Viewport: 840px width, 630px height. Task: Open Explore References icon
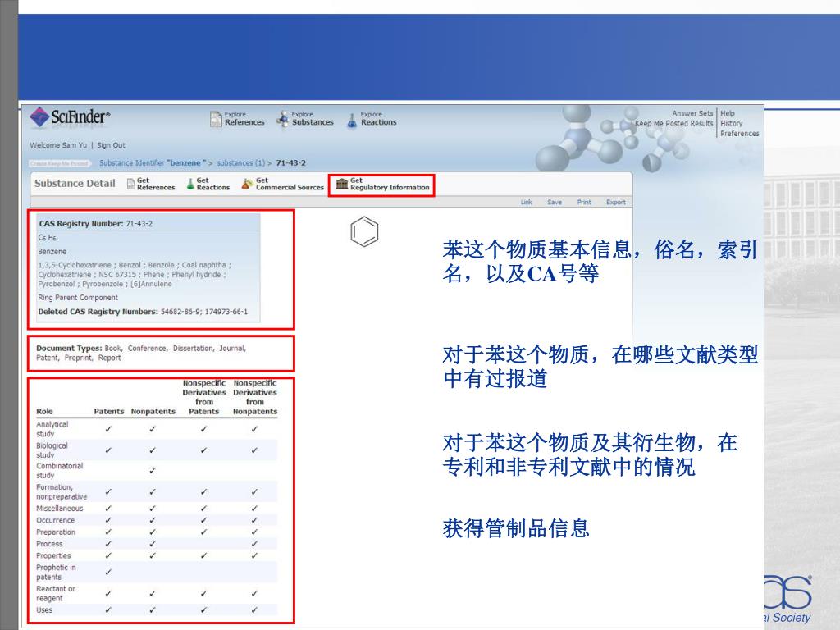[x=216, y=119]
